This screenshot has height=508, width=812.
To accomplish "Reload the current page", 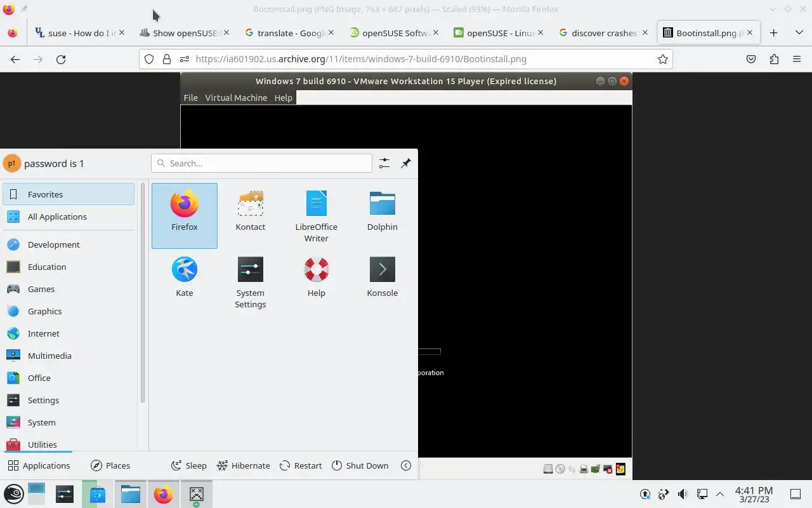I will [61, 59].
